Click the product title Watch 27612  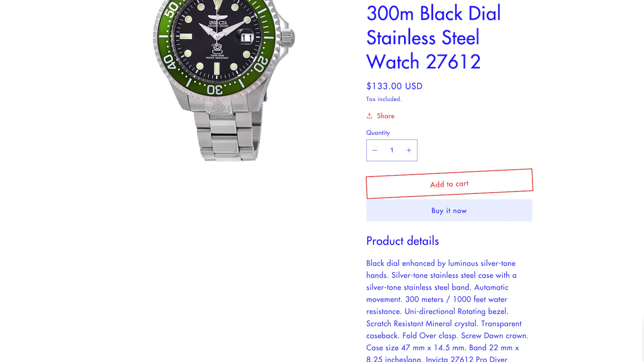423,62
